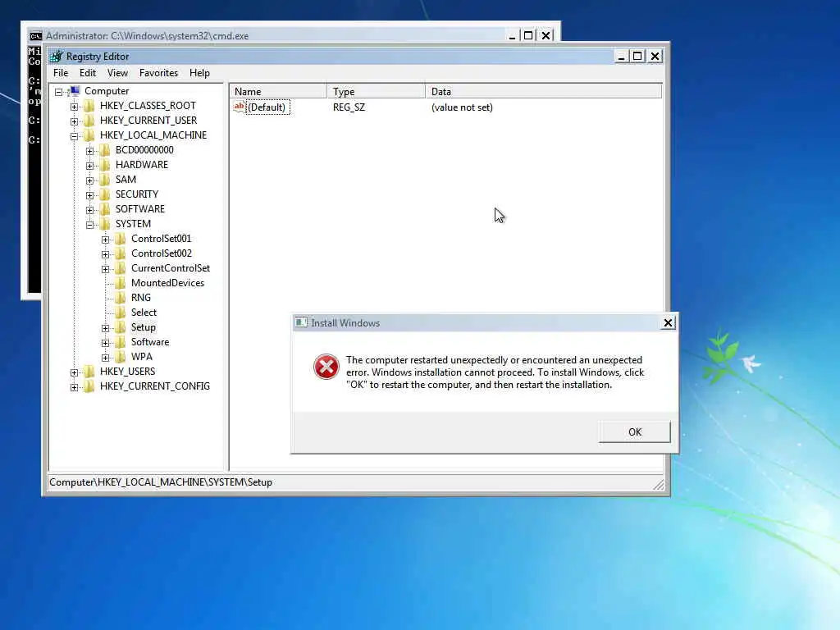840x630 pixels.
Task: Click OK in Install Windows dialog
Action: [634, 431]
